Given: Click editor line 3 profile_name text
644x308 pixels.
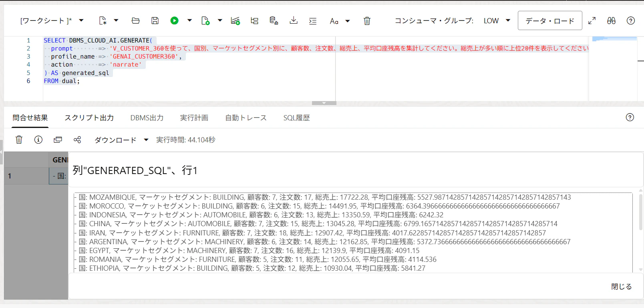Looking at the screenshot, I should click(x=73, y=57).
